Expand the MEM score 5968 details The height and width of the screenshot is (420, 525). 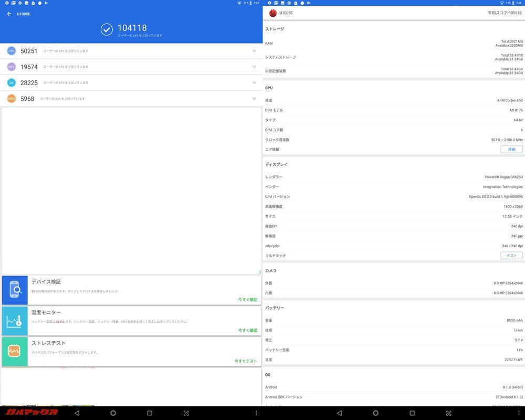coord(254,98)
